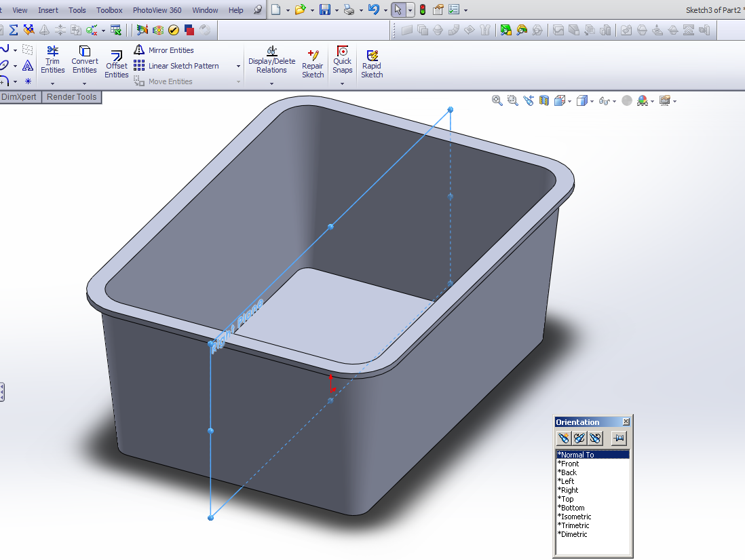Click the yellow Check checkmark icon

click(x=174, y=30)
